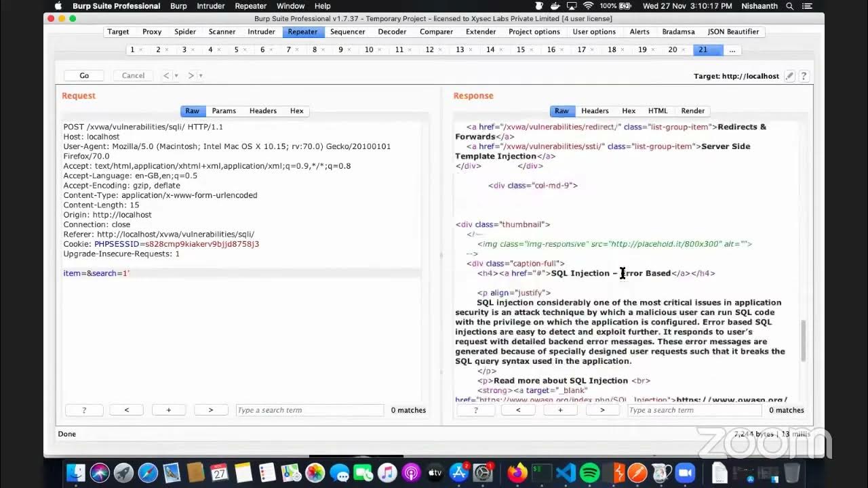Open the history back dropdown arrow

[x=176, y=76]
